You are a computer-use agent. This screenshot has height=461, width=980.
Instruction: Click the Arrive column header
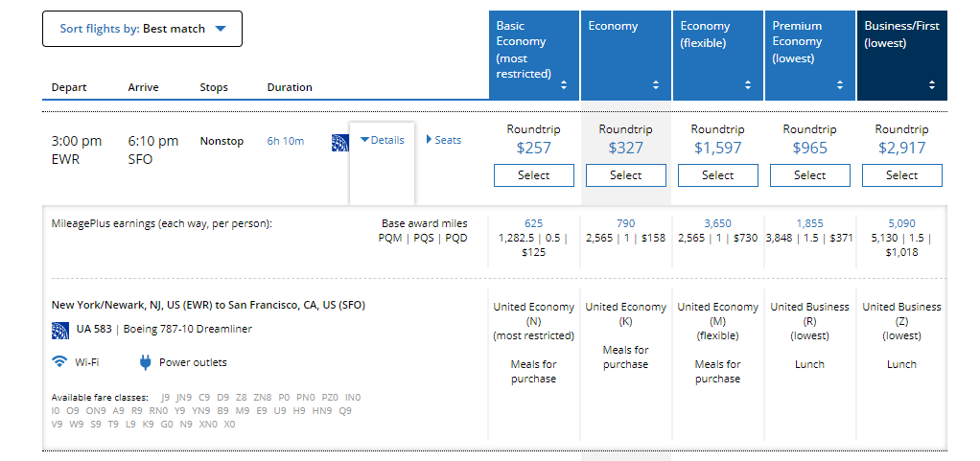pos(143,87)
